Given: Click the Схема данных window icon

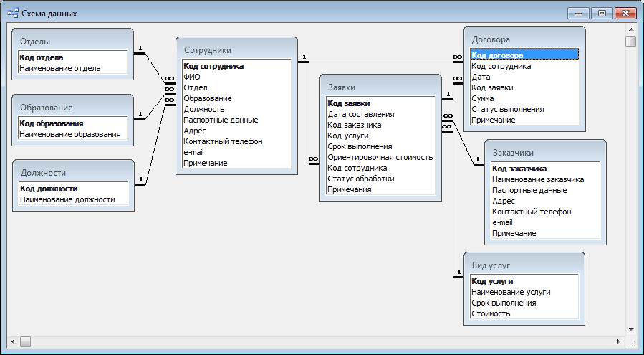Looking at the screenshot, I should click(13, 14).
